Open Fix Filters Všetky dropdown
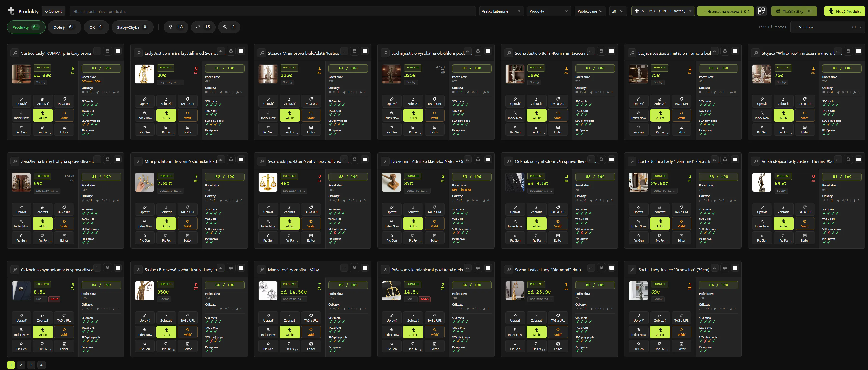The width and height of the screenshot is (868, 370). click(x=827, y=27)
